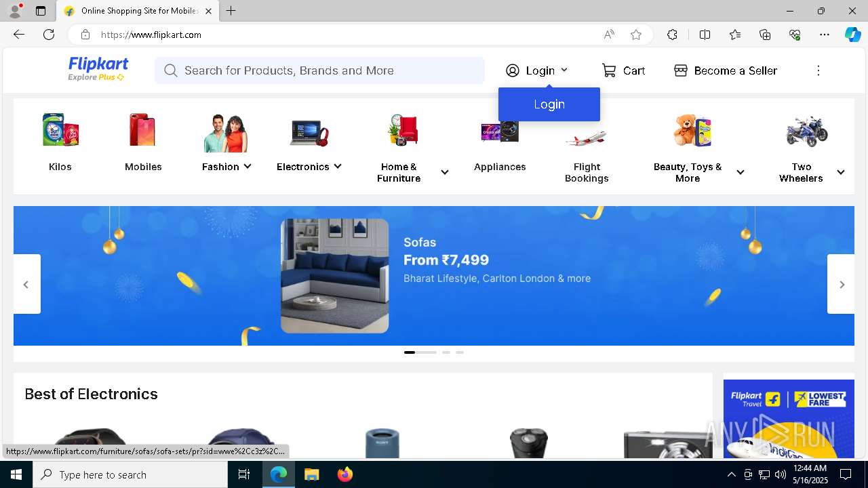Click the Flipkart Explore Plus logo
Screen dimensions: 868x488
pos(98,69)
